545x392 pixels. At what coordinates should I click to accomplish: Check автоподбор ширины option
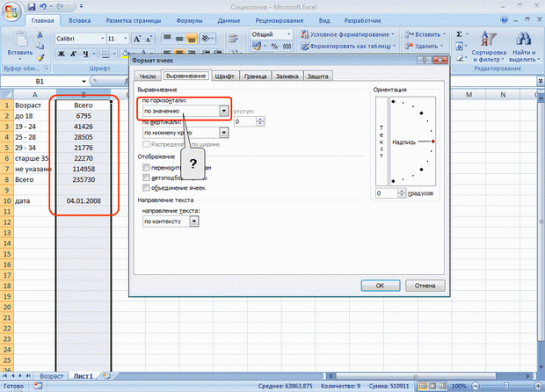pyautogui.click(x=146, y=178)
